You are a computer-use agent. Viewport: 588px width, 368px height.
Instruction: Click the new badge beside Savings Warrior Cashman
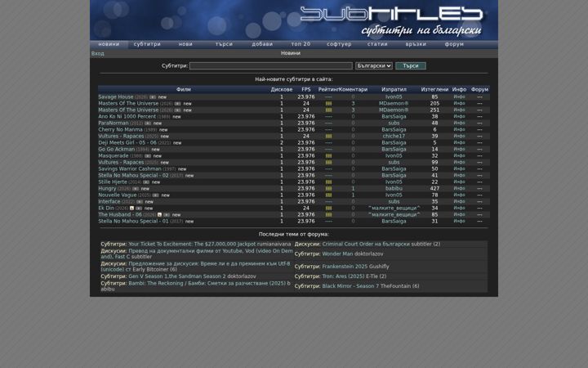[182, 169]
